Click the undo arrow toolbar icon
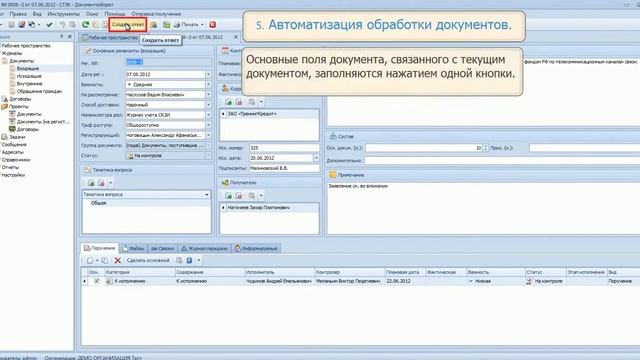The width and height of the screenshot is (640, 360). [x=62, y=25]
